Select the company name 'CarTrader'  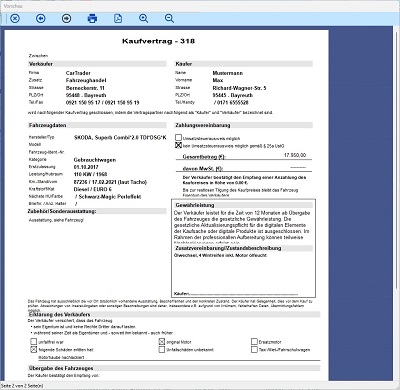click(78, 73)
